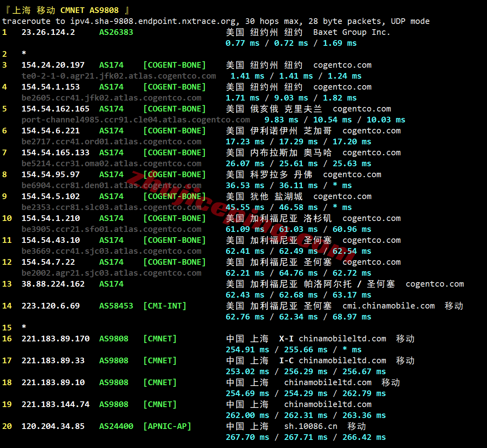Click location 伊利诺伊州 芝加哥
The width and height of the screenshot is (487, 448).
click(x=291, y=131)
